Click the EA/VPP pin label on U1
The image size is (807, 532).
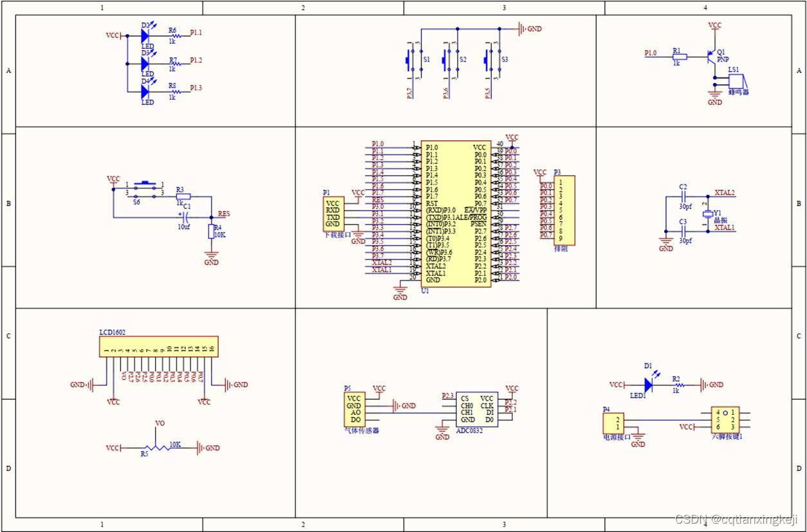pos(476,210)
